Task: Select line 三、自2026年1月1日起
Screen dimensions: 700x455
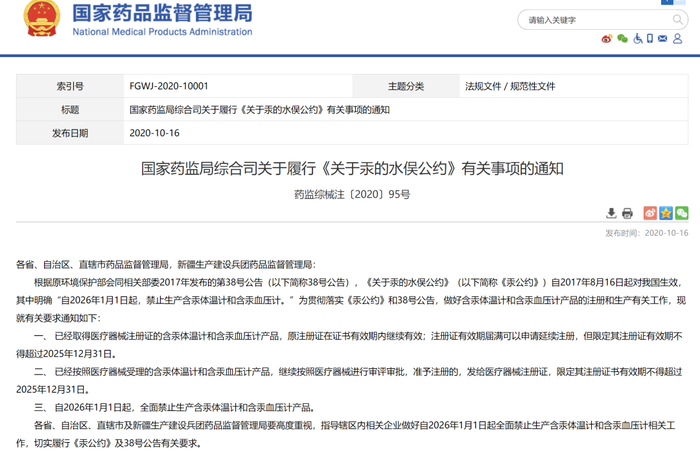Action: click(175, 407)
